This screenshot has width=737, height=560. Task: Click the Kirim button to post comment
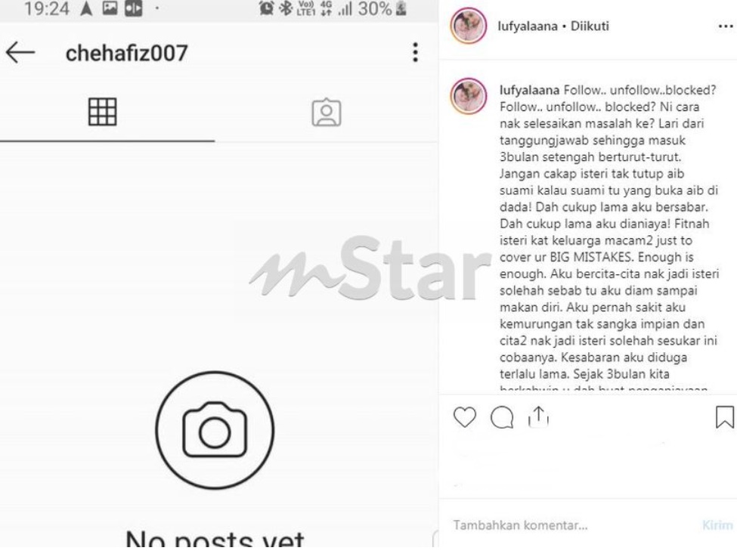click(717, 524)
